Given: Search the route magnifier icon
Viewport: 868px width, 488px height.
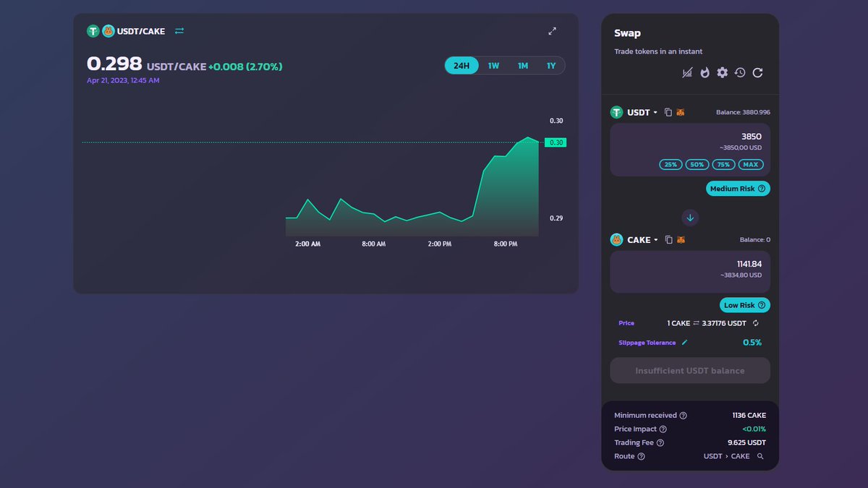Looking at the screenshot, I should tap(760, 456).
